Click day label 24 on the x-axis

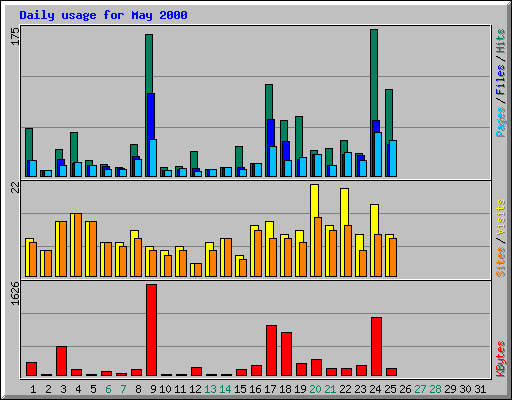tap(375, 389)
